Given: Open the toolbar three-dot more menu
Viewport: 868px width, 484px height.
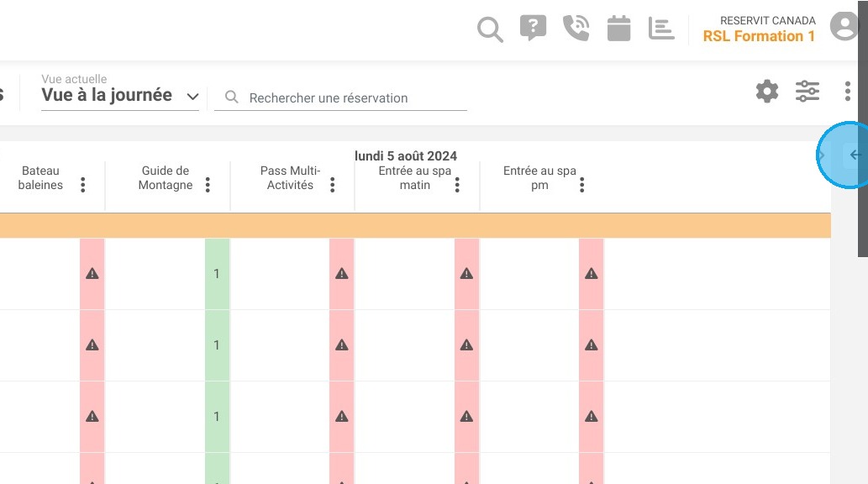Looking at the screenshot, I should [848, 91].
